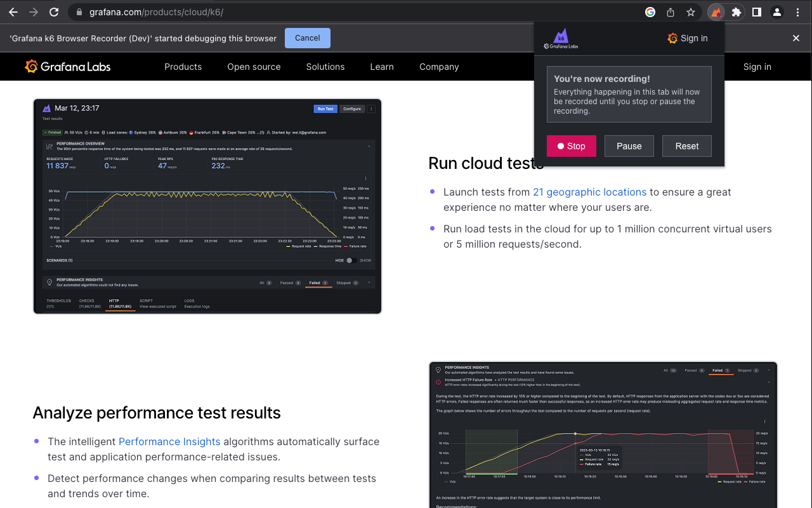Open the Grafana Labs home logo
812x508 pixels.
coord(68,67)
